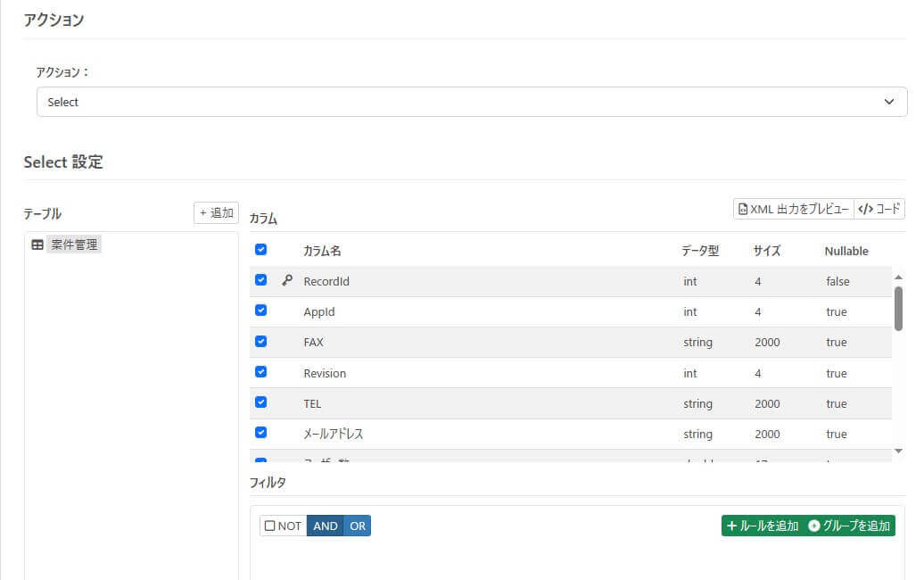The image size is (924, 580).
Task: Select the AND filter condition
Action: coord(326,526)
